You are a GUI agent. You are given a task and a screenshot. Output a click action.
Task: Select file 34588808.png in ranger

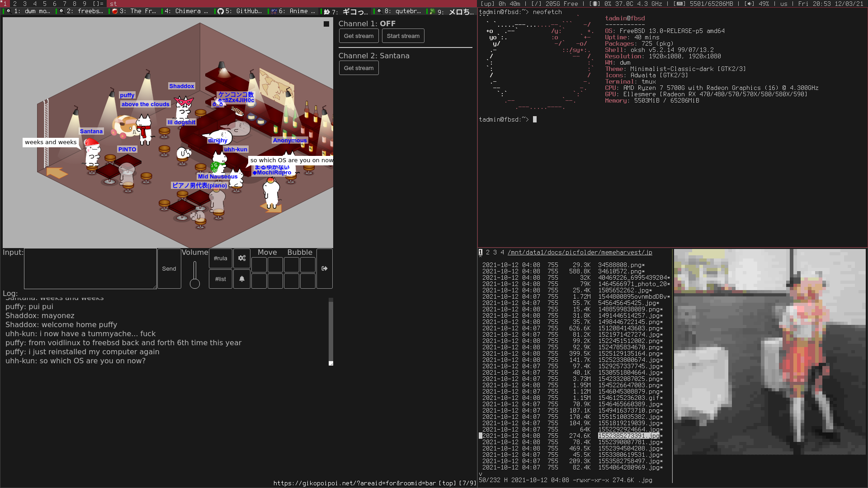point(622,265)
